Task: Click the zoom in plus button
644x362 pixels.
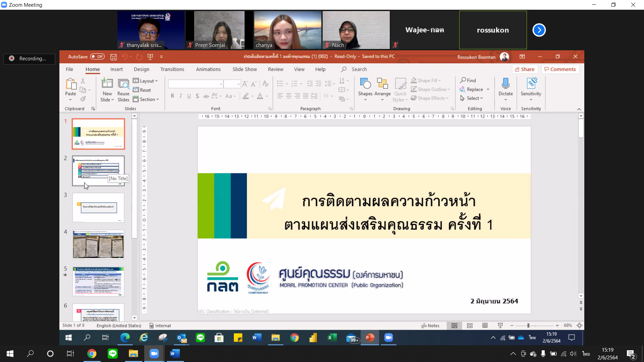Action: coord(557,325)
